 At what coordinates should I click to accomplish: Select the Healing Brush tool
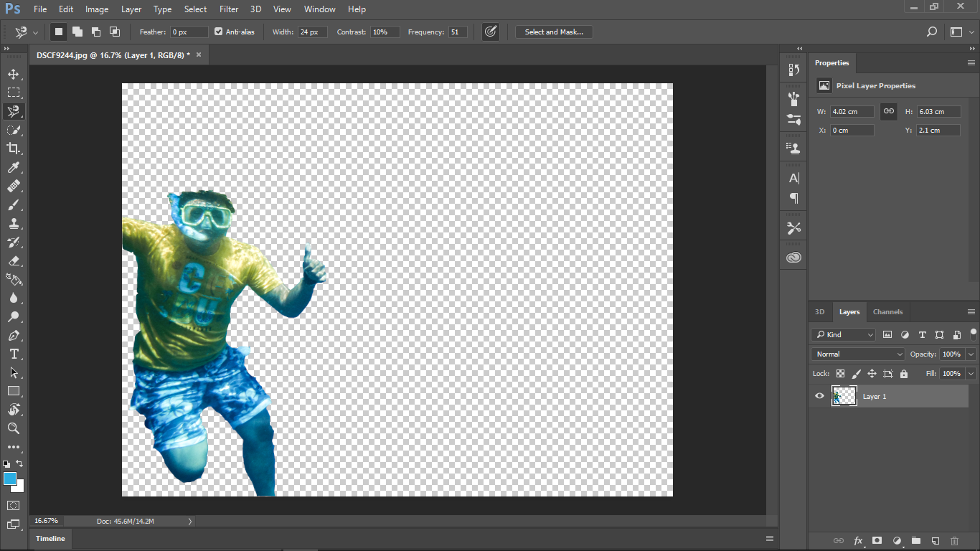click(14, 186)
